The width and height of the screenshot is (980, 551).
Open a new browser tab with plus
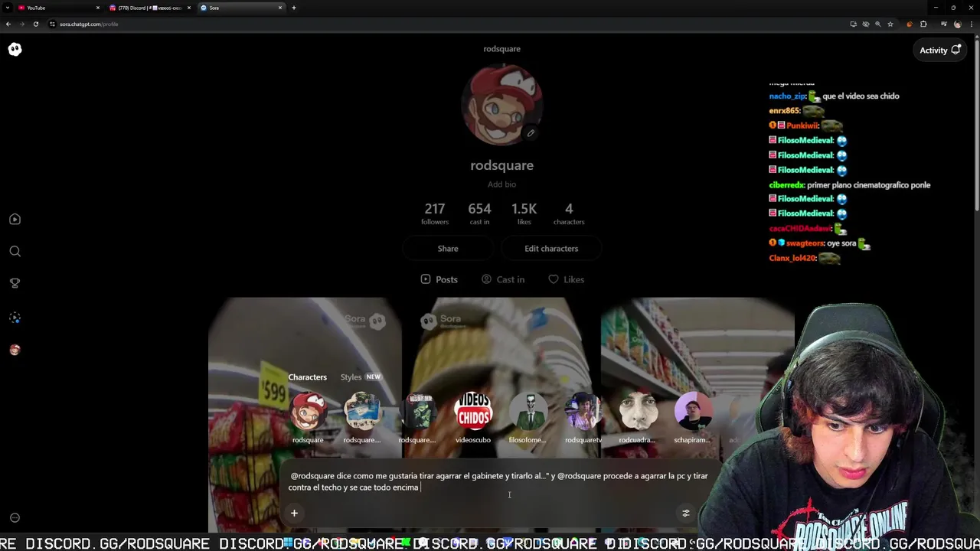pyautogui.click(x=294, y=8)
